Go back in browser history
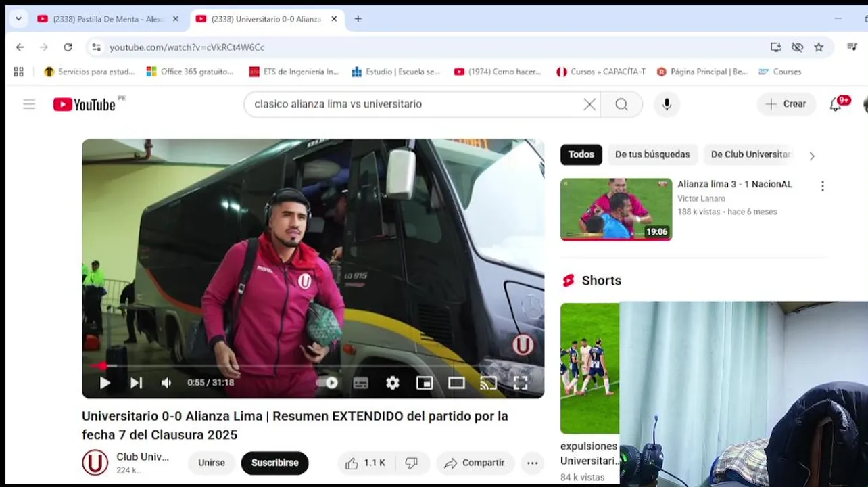 [20, 47]
